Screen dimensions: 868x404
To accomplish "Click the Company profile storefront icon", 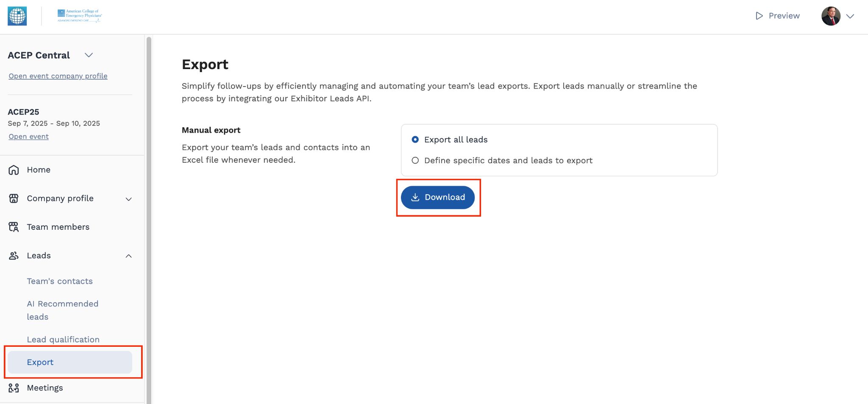I will point(14,198).
